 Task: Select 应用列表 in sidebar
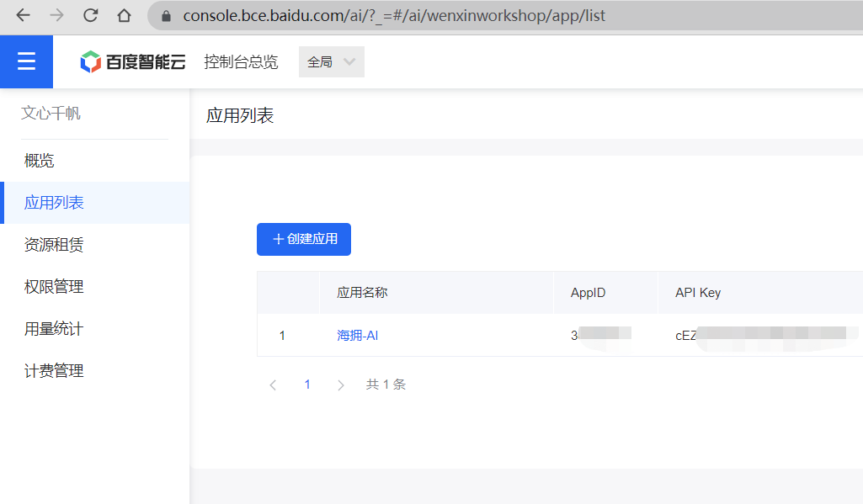(94, 203)
